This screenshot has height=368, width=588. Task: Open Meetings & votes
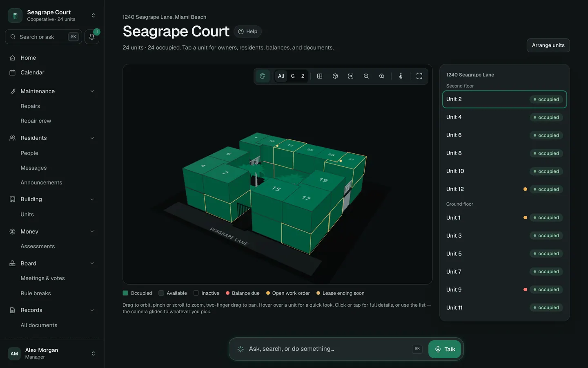pyautogui.click(x=43, y=278)
